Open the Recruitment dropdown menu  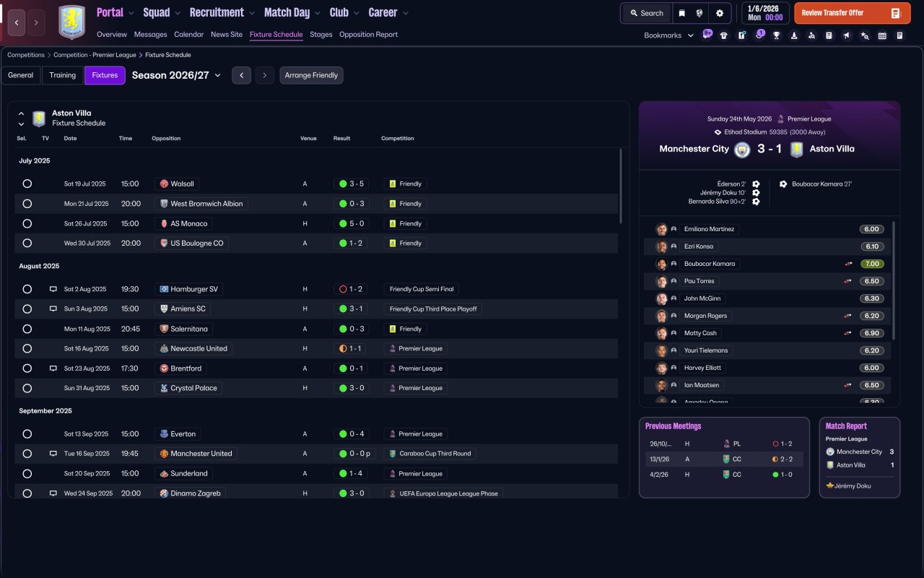click(222, 12)
